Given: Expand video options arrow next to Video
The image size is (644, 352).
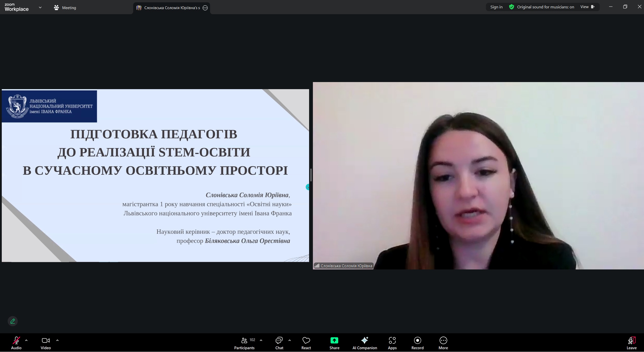Looking at the screenshot, I should [57, 341].
